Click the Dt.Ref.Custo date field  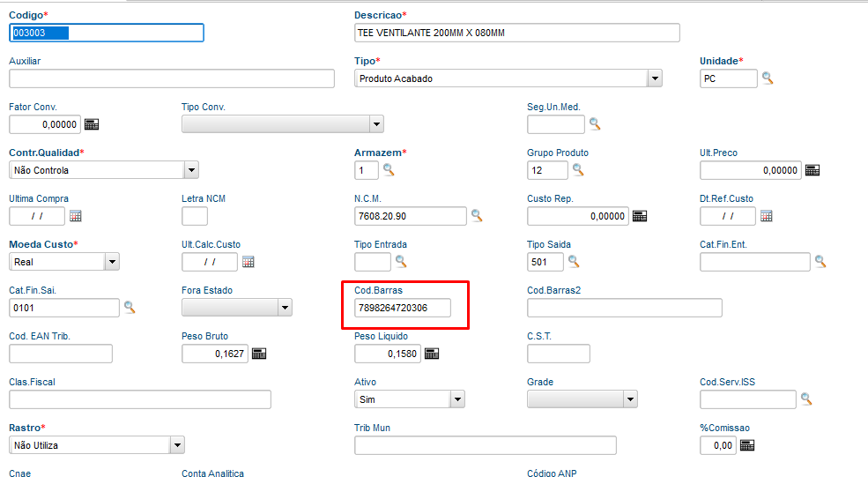click(x=728, y=216)
